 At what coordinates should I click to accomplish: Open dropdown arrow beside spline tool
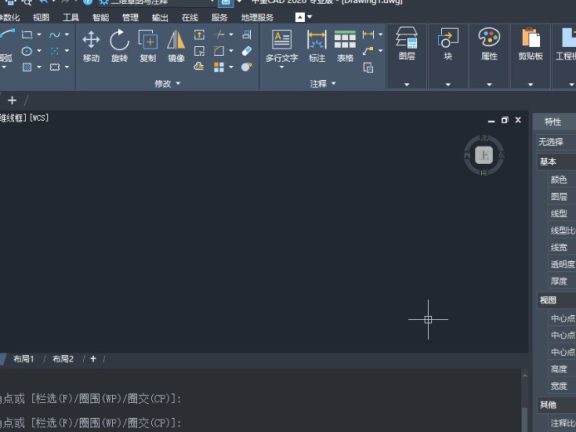click(x=67, y=35)
